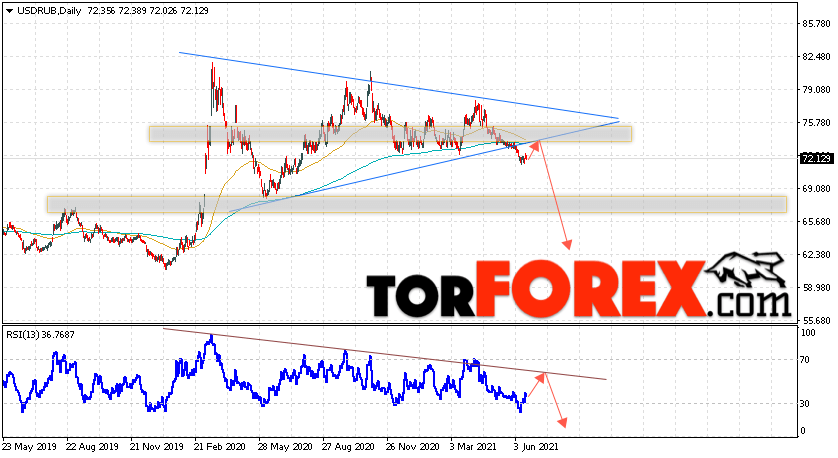Click the 26 Nov 2020 date label
Image resolution: width=838 pixels, height=458 pixels.
coord(412,446)
